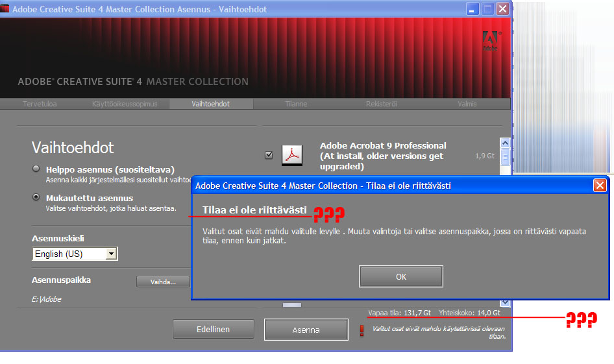Screen dimensions: 614x364
Task: Select 'Helppo asennus (suositeltava)' radio button
Action: pos(36,169)
